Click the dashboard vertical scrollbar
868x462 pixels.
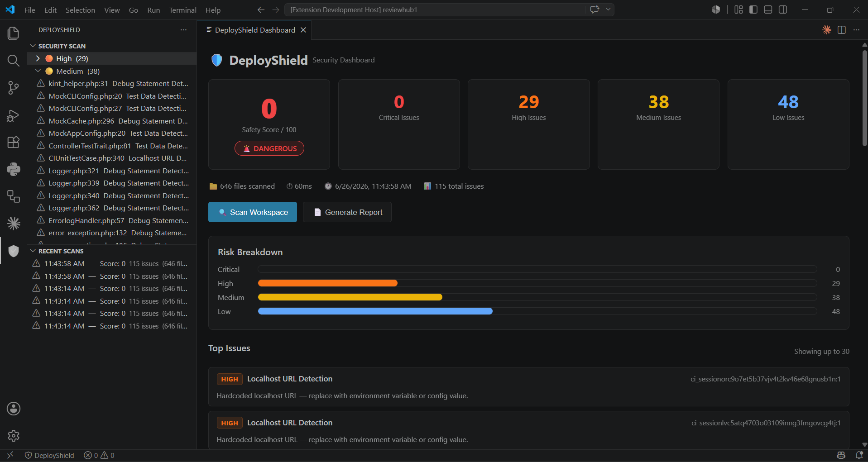tap(864, 97)
